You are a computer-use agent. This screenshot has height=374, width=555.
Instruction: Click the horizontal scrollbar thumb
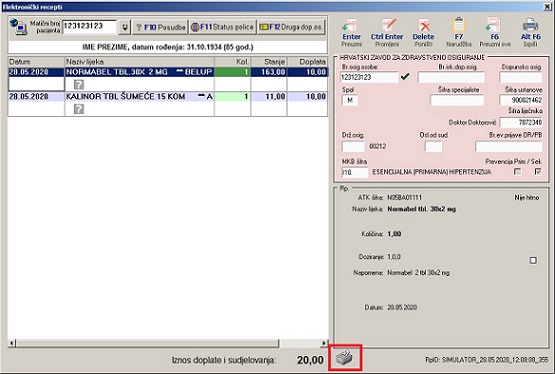147,343
